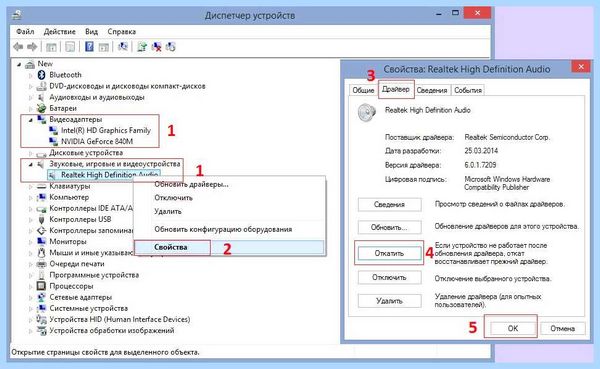
Task: Click the Процессоры category icon
Action: [41, 286]
